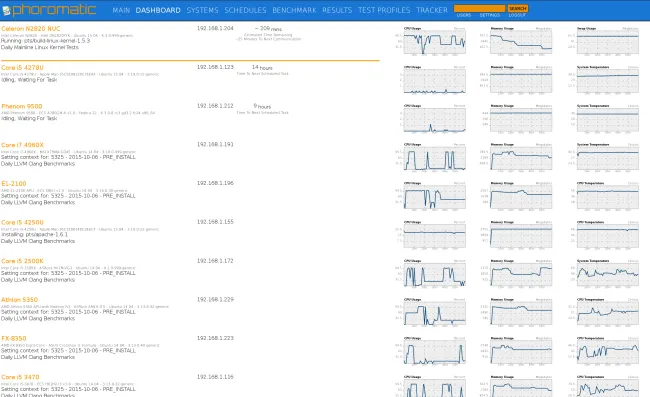Focus the orange search input field

tap(480, 8)
